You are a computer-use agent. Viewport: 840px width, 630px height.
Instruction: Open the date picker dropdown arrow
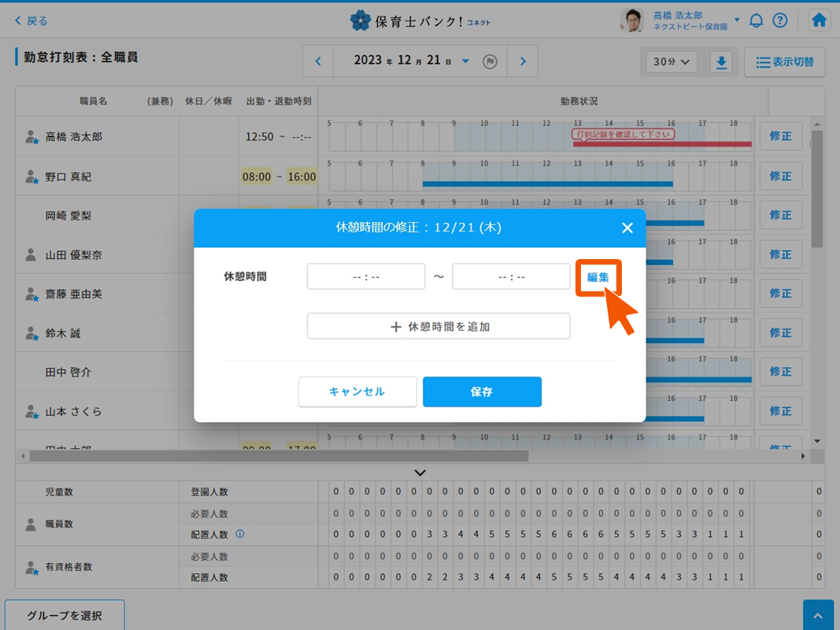click(x=465, y=61)
